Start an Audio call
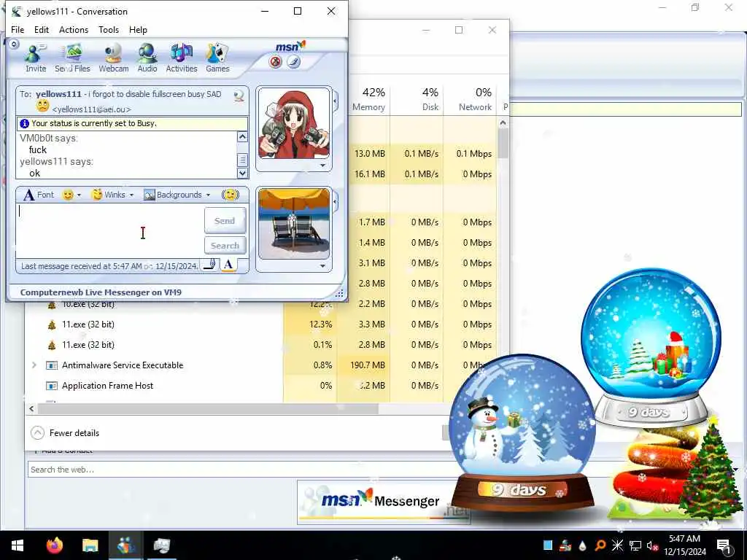747x560 pixels. pyautogui.click(x=147, y=58)
